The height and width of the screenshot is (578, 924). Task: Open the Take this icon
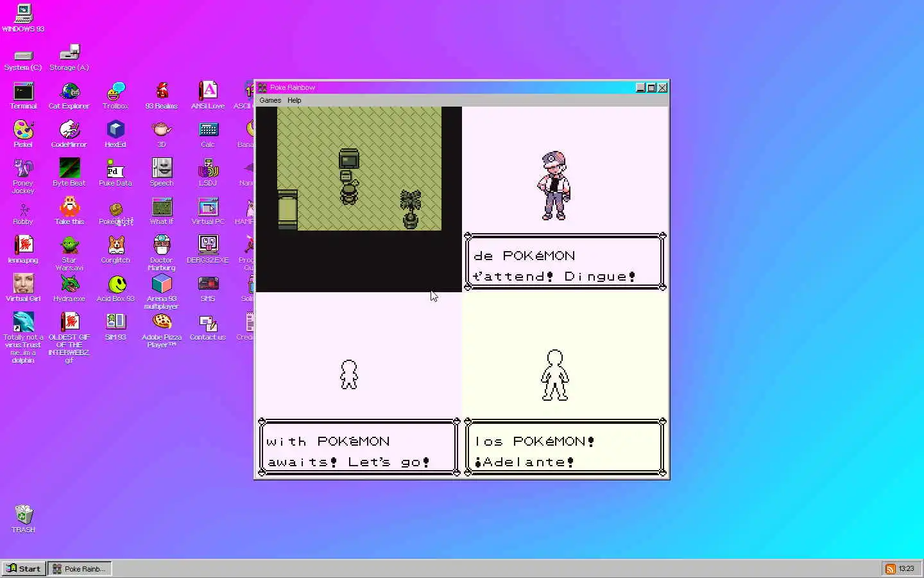(69, 212)
